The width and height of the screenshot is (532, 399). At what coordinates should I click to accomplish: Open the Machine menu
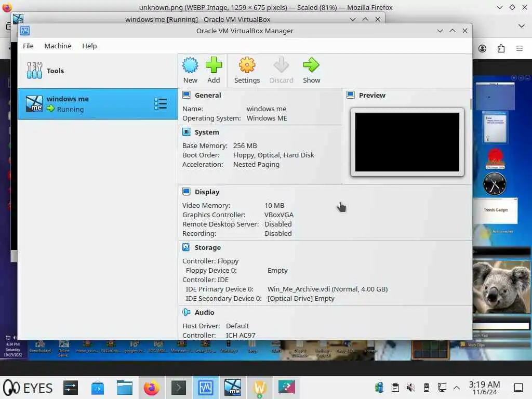tap(58, 46)
